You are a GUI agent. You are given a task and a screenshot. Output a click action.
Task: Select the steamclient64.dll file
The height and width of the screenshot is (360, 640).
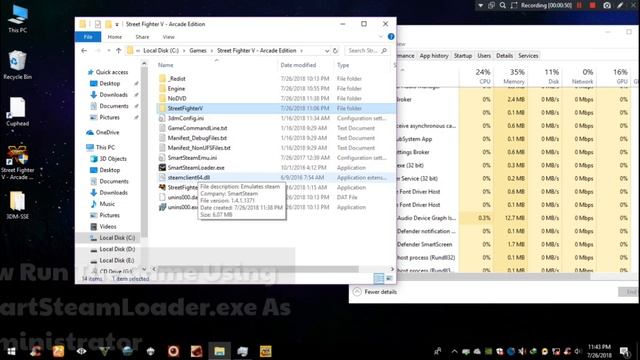[x=189, y=178]
